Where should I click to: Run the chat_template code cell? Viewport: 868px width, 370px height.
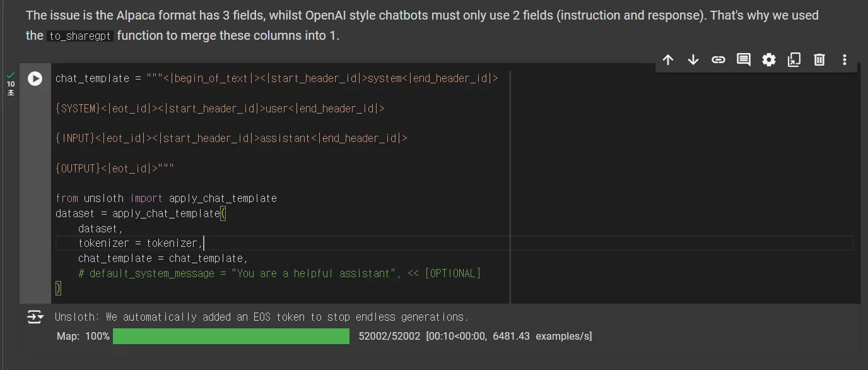pyautogui.click(x=35, y=79)
